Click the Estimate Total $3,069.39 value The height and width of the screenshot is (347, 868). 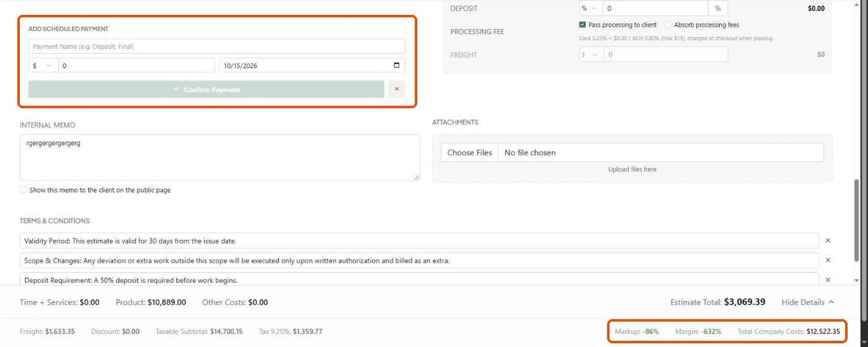point(745,302)
